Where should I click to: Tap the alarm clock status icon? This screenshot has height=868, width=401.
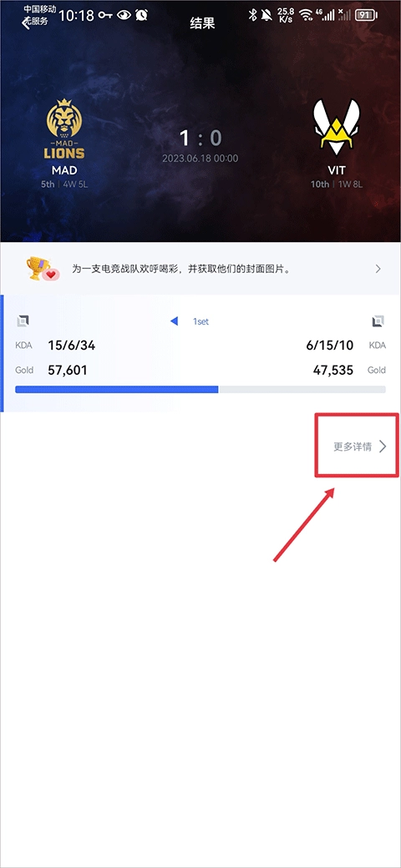(x=141, y=15)
